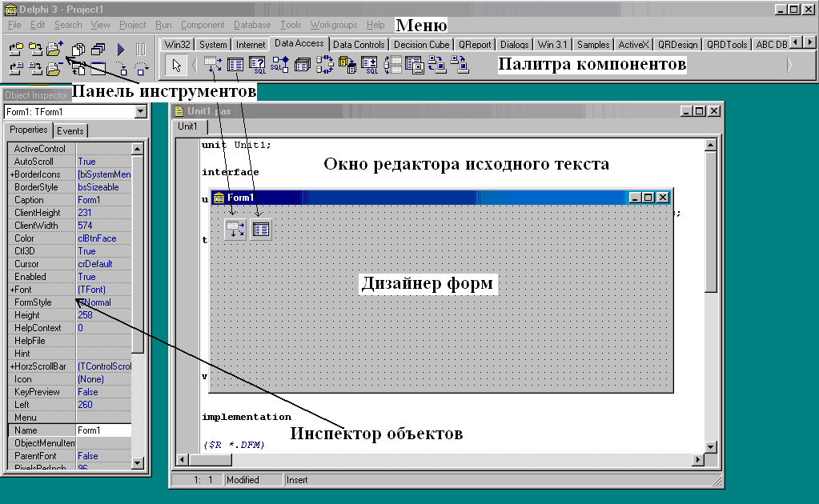Click the code editor horizontal scroll right arrow
The width and height of the screenshot is (819, 504).
click(x=698, y=460)
